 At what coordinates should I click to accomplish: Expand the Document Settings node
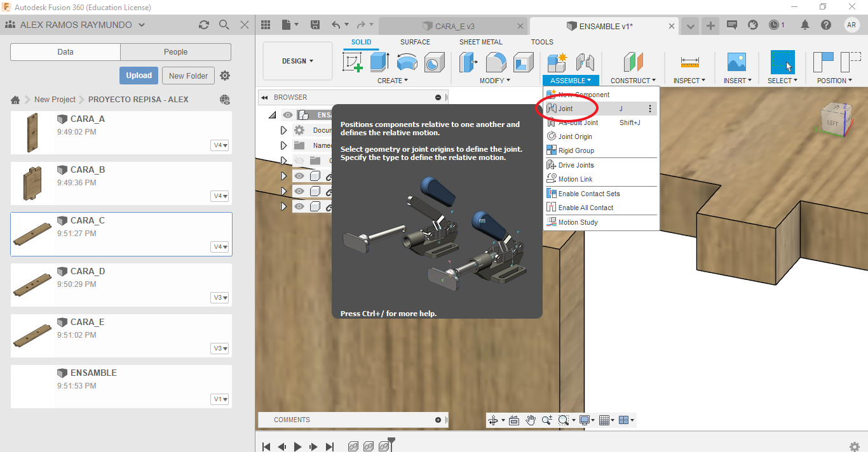[284, 130]
